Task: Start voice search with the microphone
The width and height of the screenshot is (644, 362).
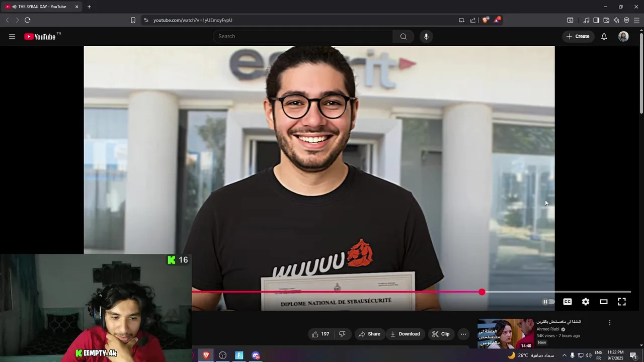Action: click(426, 36)
